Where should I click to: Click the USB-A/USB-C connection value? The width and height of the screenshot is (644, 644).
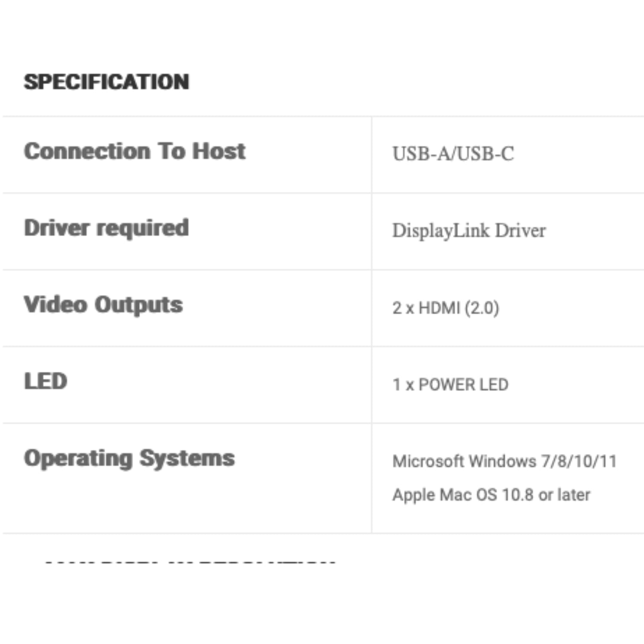[453, 154]
